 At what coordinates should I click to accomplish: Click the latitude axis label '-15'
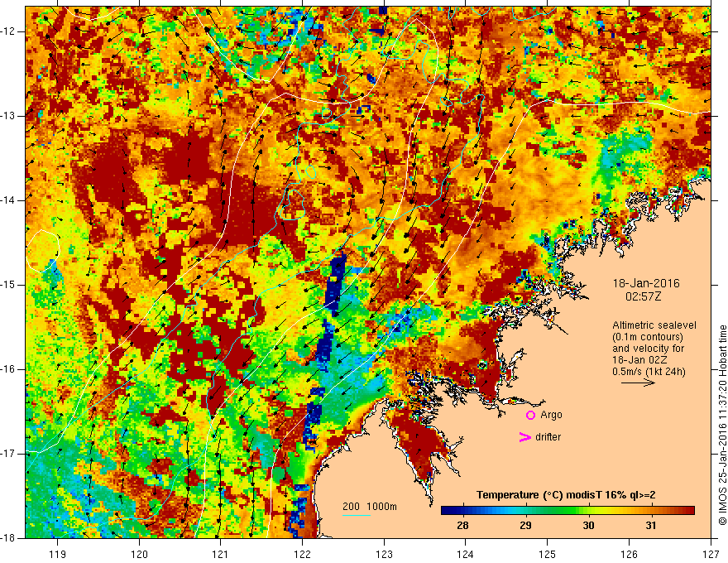[9, 285]
